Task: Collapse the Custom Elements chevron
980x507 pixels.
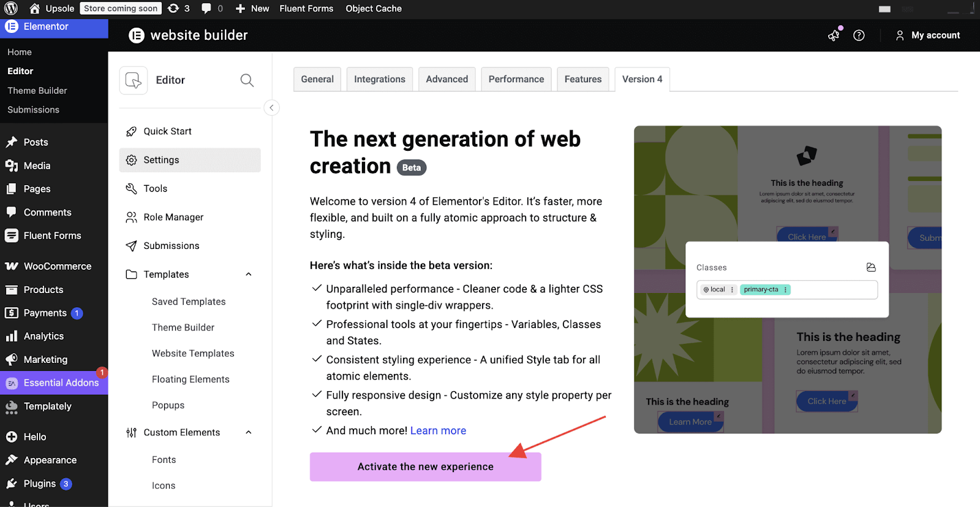Action: 249,432
